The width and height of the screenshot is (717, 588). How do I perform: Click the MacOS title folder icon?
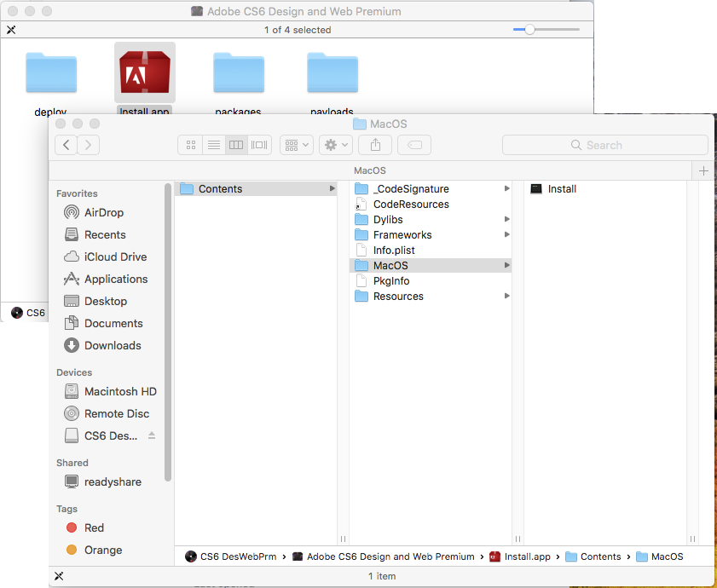coord(360,124)
